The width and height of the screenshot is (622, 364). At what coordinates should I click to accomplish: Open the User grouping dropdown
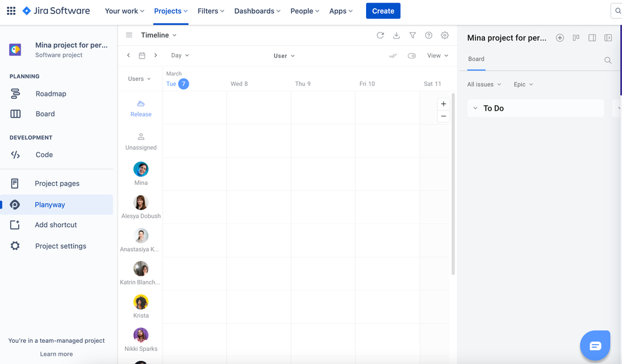tap(284, 56)
